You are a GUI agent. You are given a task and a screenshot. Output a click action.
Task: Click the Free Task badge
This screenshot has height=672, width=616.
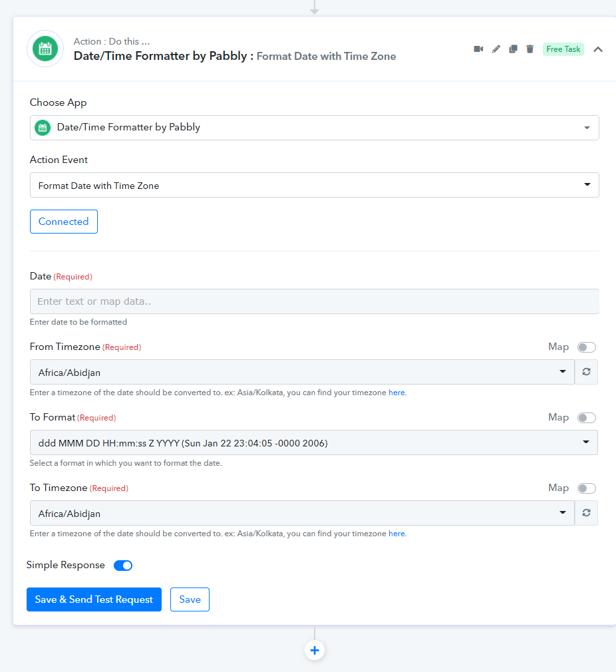[x=563, y=49]
